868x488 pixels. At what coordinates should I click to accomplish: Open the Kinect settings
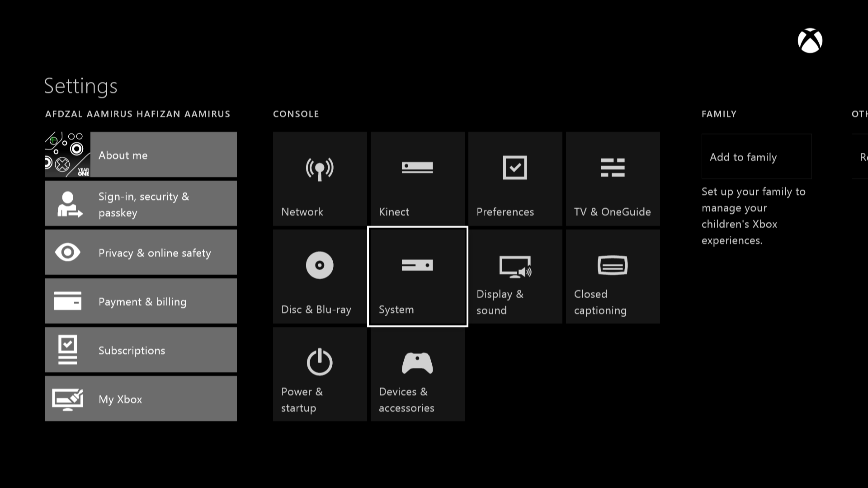pos(417,179)
